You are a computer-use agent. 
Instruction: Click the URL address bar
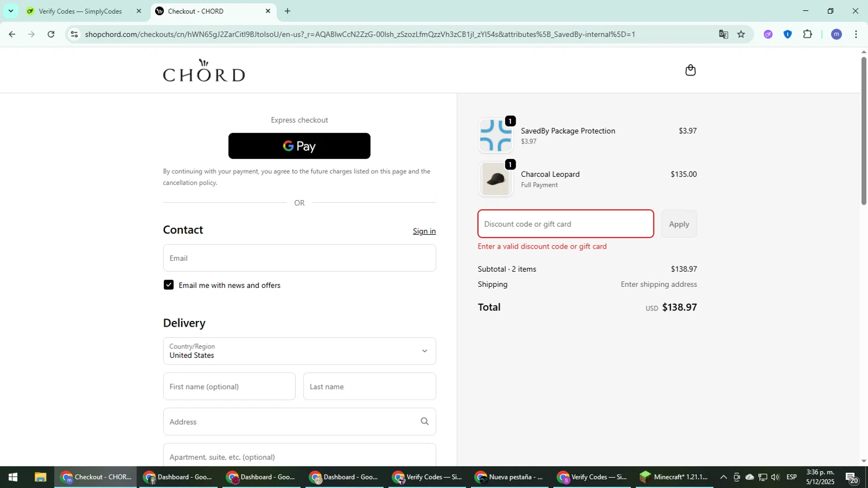coord(360,34)
